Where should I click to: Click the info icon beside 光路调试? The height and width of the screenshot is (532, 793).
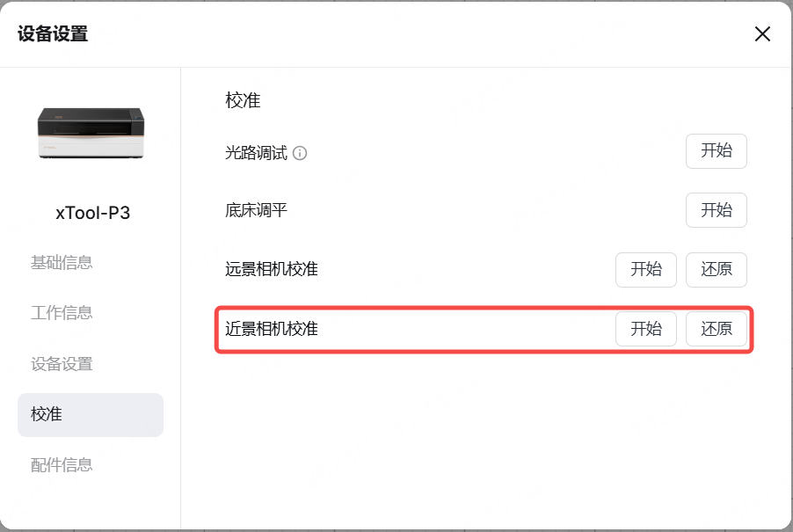pyautogui.click(x=300, y=153)
